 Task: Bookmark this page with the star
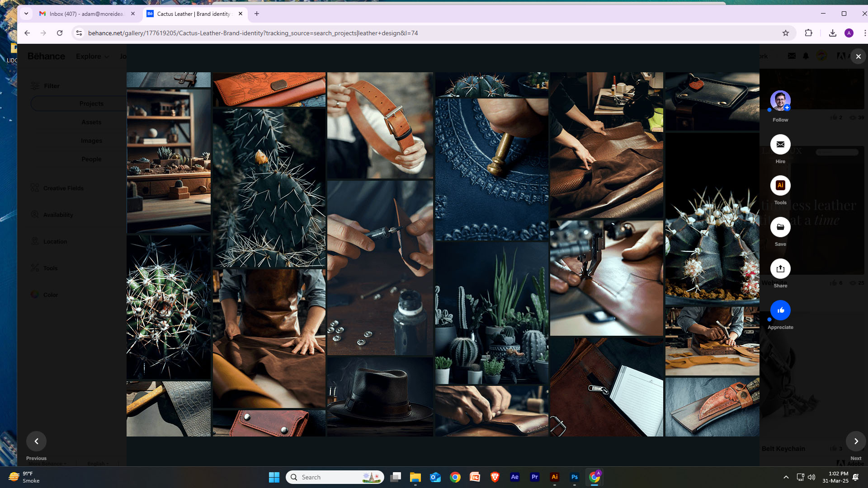click(x=786, y=33)
